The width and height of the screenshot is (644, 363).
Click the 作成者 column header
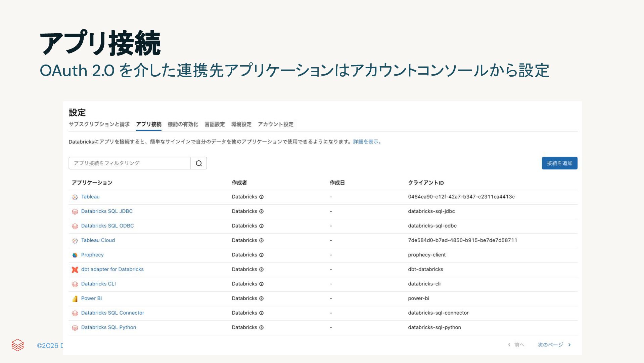coord(239,183)
